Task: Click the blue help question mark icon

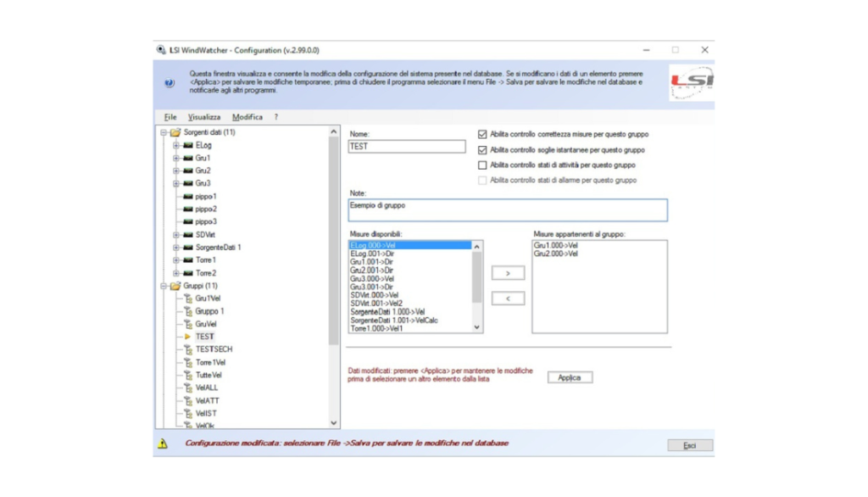Action: click(170, 83)
